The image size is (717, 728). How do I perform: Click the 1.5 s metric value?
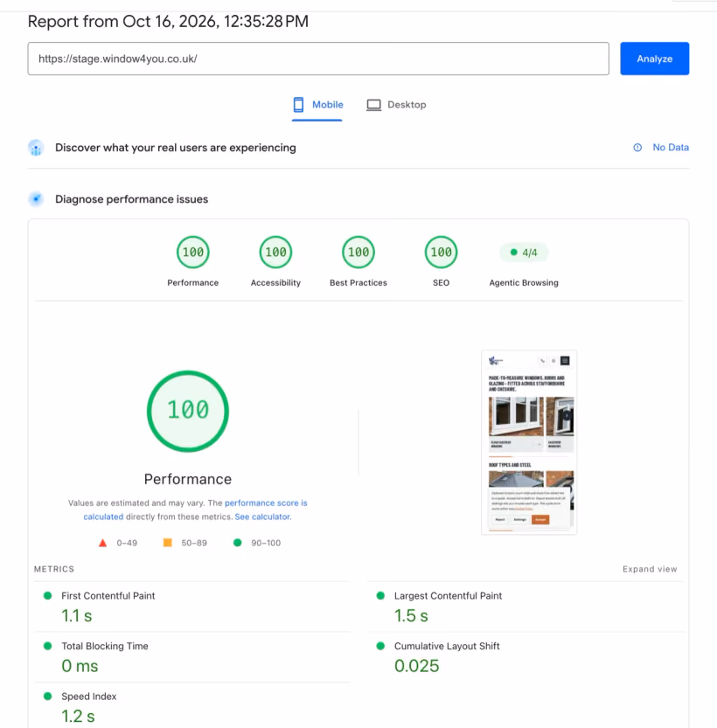(x=411, y=615)
